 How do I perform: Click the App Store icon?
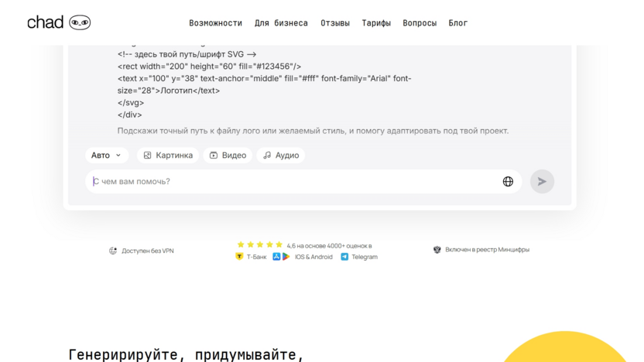[276, 257]
